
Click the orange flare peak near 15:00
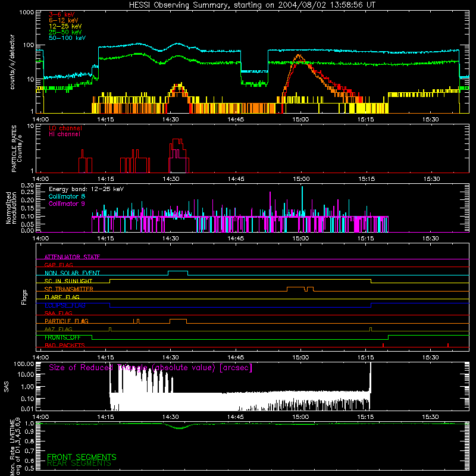point(299,55)
